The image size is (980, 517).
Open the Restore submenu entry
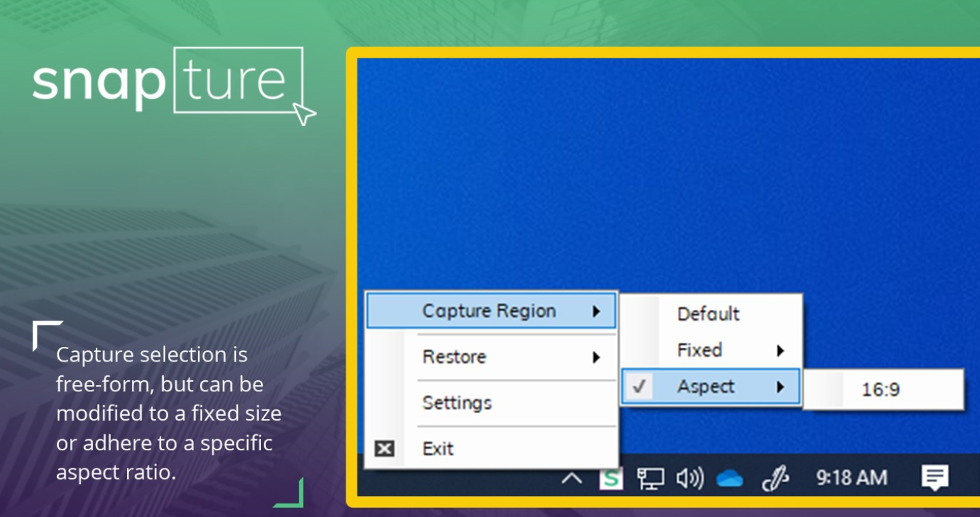pos(491,357)
